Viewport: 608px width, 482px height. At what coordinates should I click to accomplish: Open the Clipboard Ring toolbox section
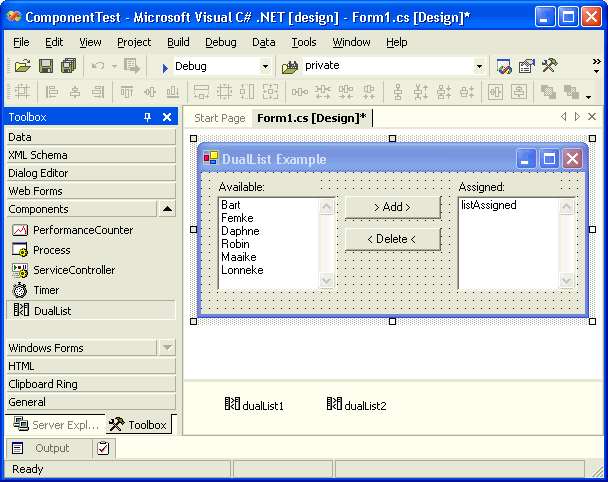pos(91,384)
